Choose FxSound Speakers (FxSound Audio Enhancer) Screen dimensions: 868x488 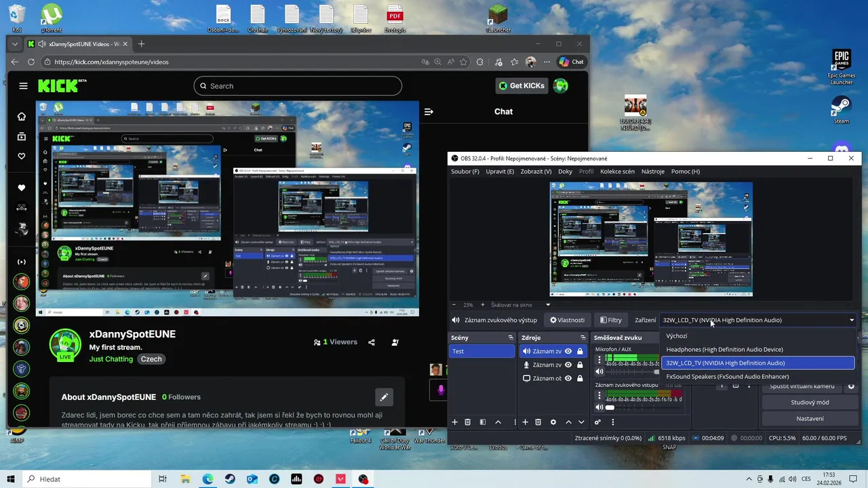(757, 377)
